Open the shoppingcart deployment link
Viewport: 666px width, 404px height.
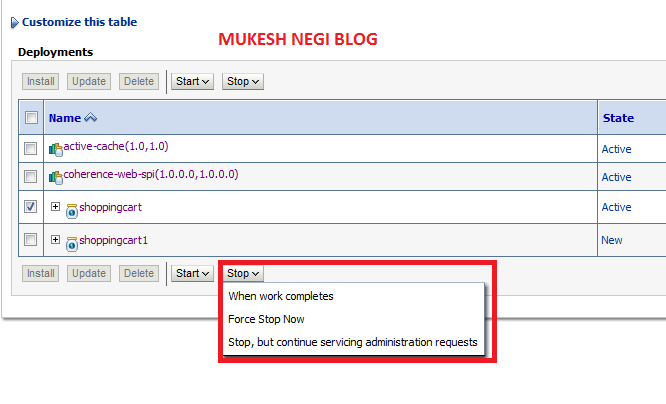(110, 207)
